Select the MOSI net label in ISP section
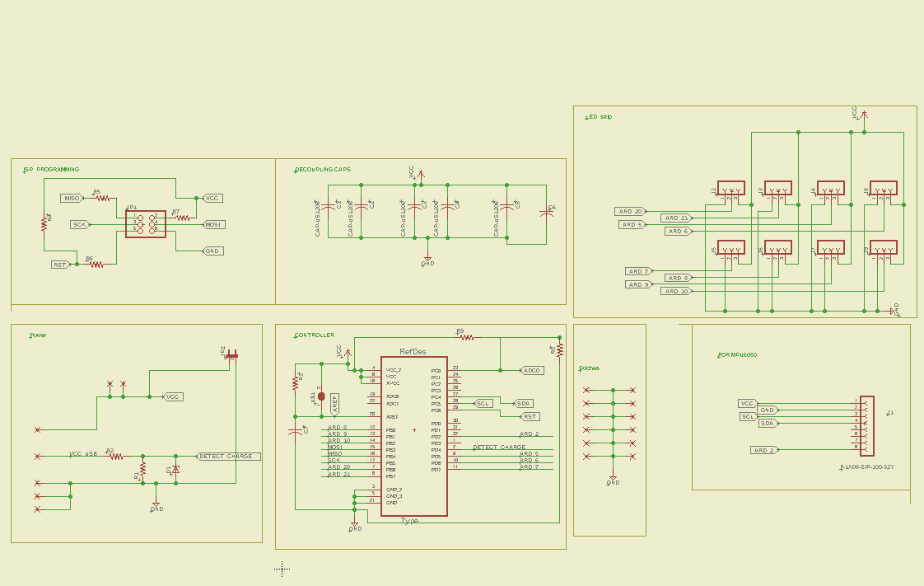Image resolution: width=924 pixels, height=586 pixels. click(x=213, y=225)
